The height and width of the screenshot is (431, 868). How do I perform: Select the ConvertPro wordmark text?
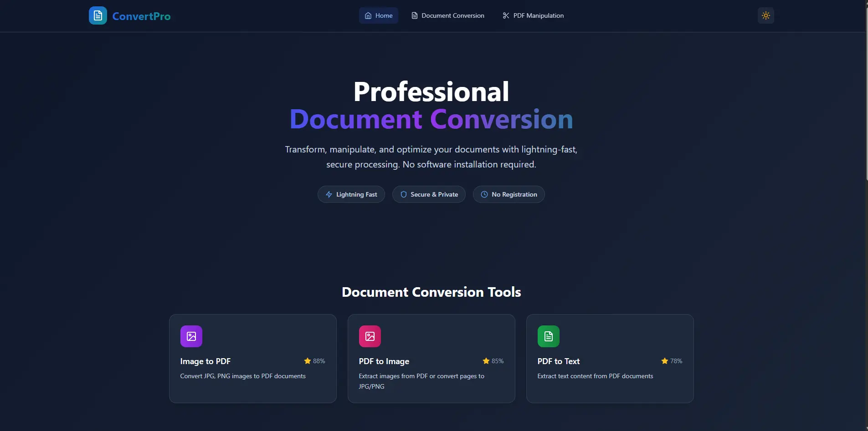pyautogui.click(x=142, y=15)
